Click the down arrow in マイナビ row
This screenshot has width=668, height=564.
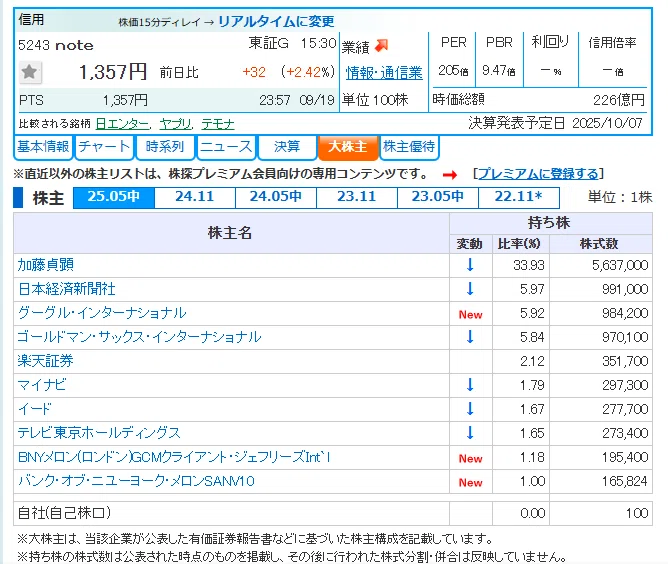pos(470,385)
